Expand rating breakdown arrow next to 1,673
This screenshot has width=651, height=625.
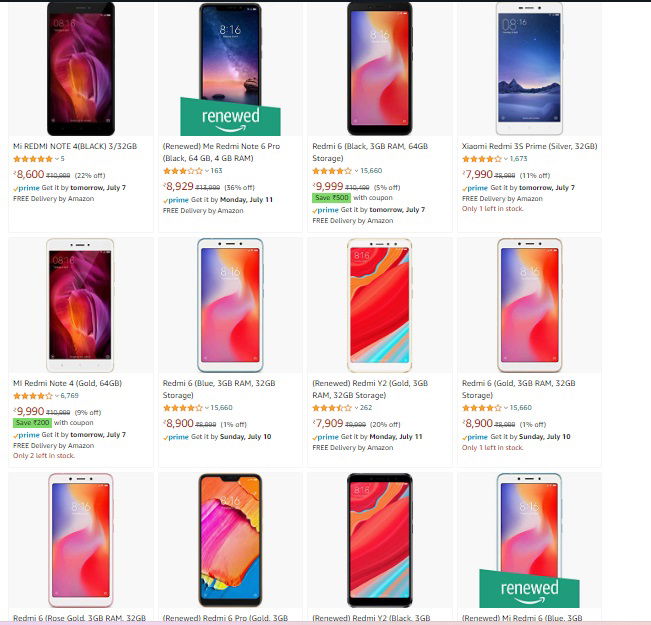(x=506, y=159)
